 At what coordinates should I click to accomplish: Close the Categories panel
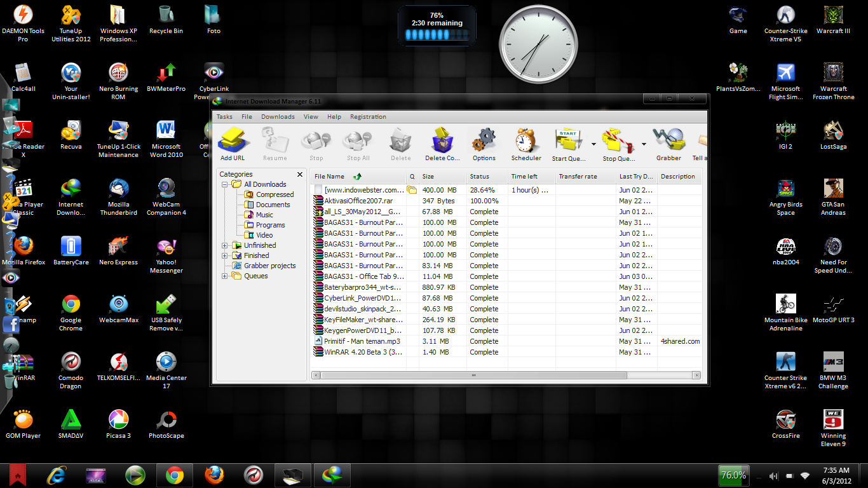(300, 174)
